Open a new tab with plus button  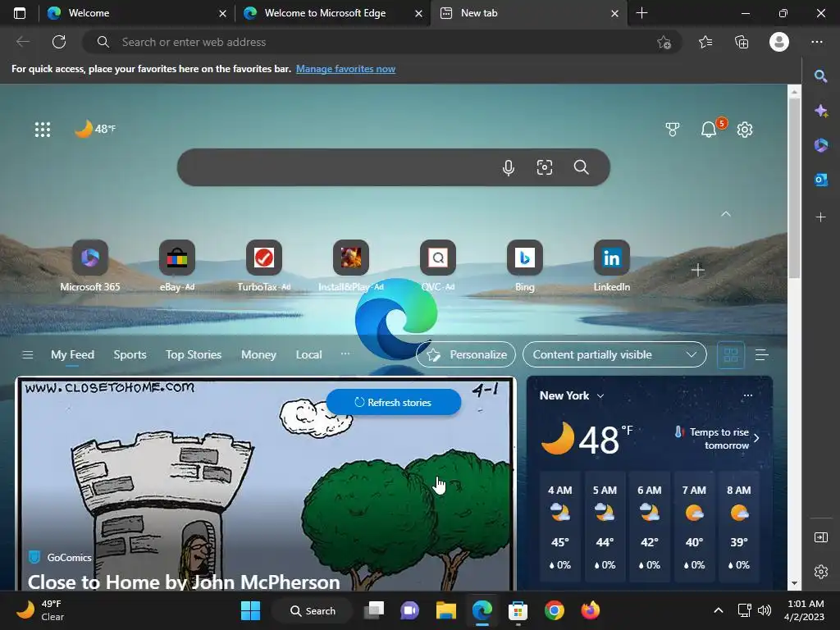(x=641, y=13)
